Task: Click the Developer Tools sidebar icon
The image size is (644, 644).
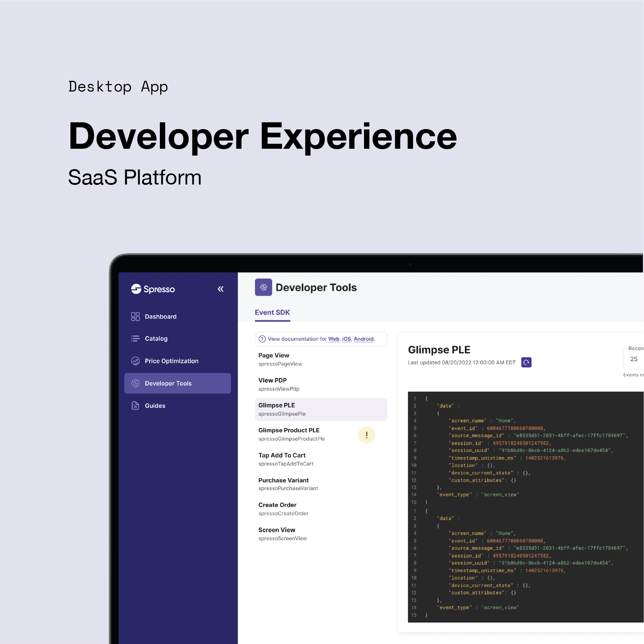Action: coord(135,383)
